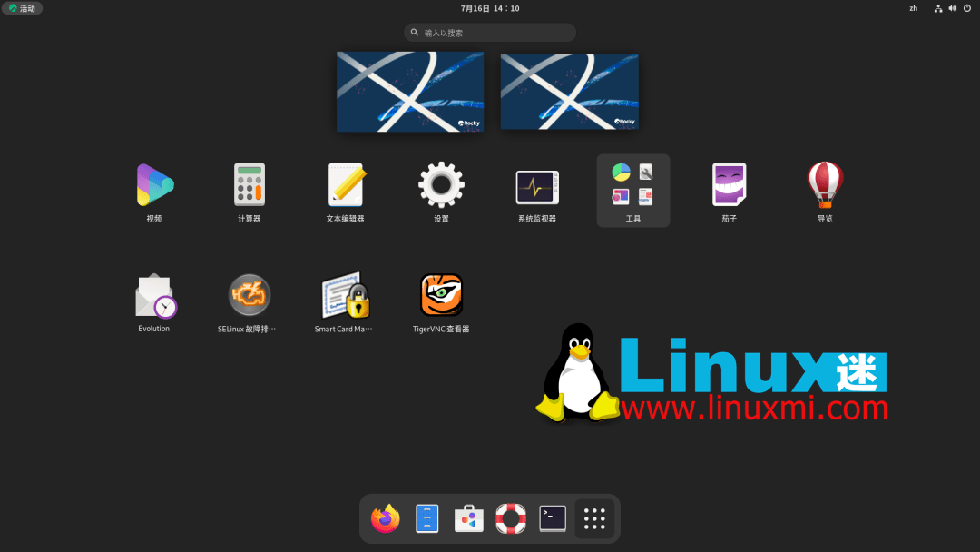980x552 pixels.
Task: Select the first workspace thumbnail
Action: (410, 92)
